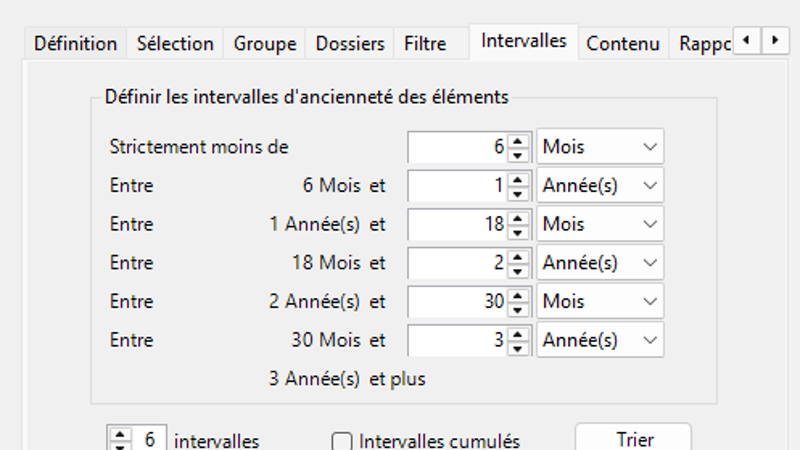Switch to the Définition tab

75,44
